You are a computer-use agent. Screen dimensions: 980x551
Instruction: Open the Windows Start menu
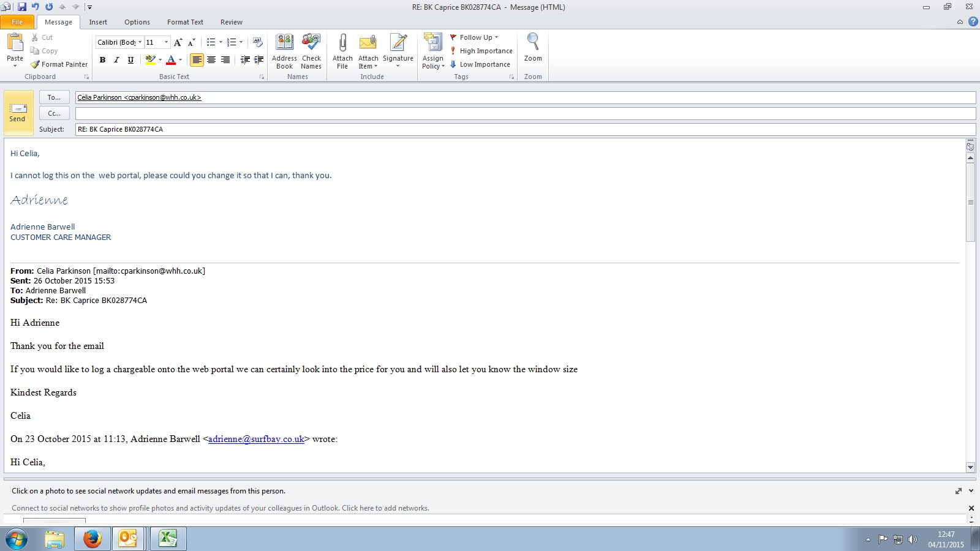pos(17,539)
